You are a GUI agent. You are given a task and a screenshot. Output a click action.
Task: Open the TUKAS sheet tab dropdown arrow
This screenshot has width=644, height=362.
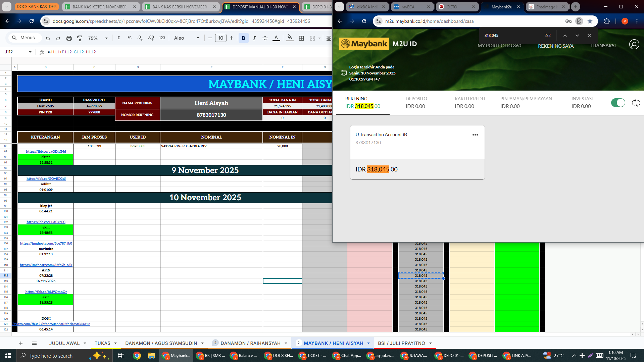click(115, 343)
